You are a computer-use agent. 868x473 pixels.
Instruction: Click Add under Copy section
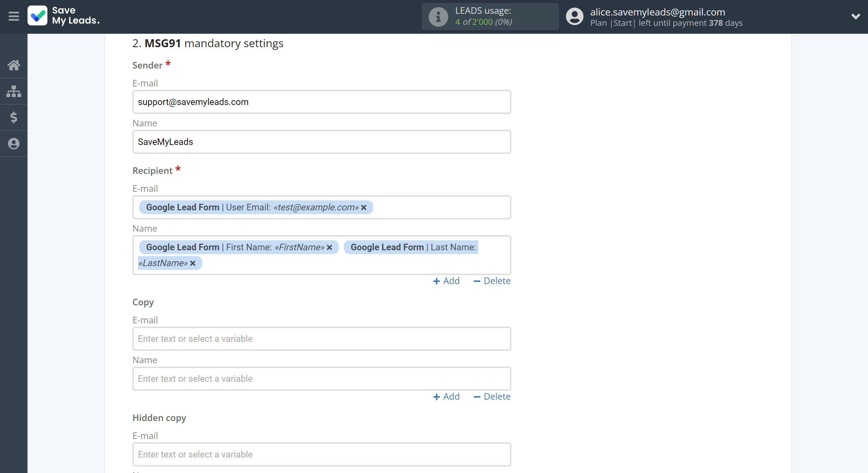(x=446, y=397)
